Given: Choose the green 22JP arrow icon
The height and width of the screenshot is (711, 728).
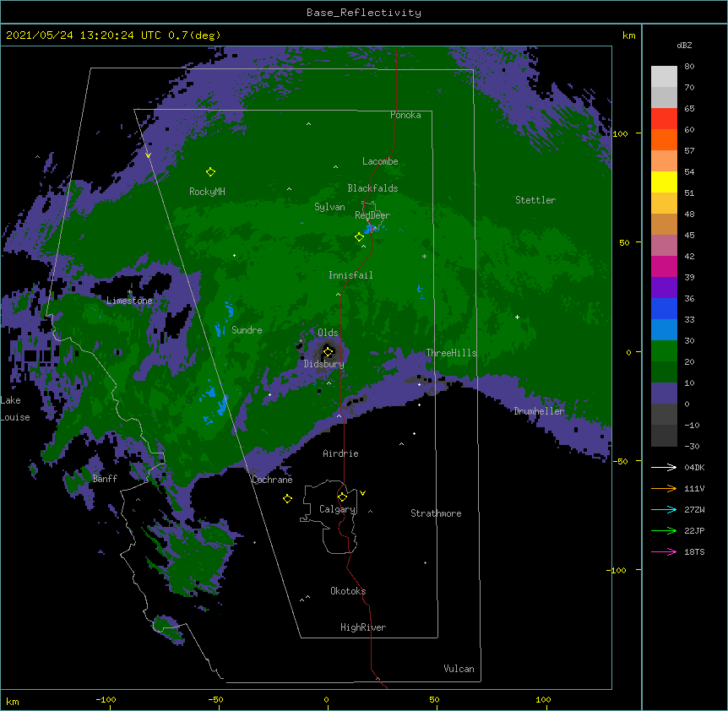Looking at the screenshot, I should tap(664, 530).
